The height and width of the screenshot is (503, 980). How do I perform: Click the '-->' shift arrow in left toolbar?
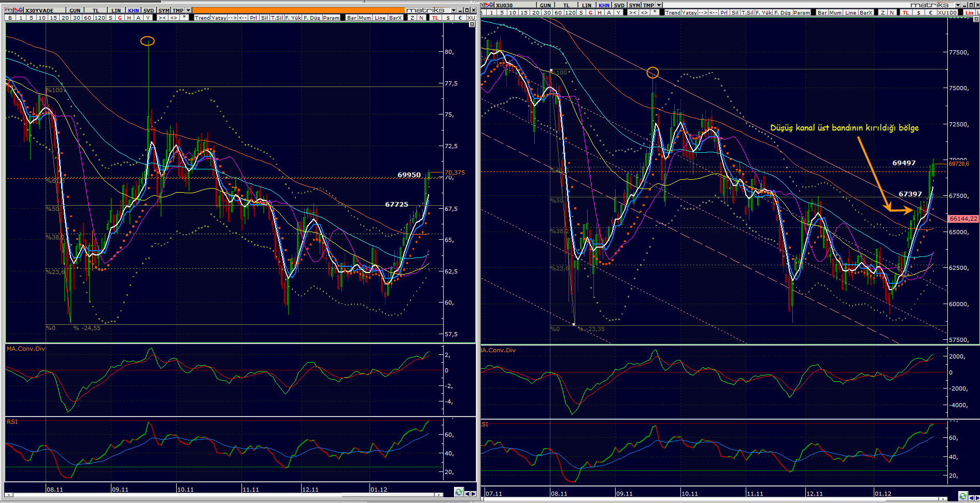point(232,18)
